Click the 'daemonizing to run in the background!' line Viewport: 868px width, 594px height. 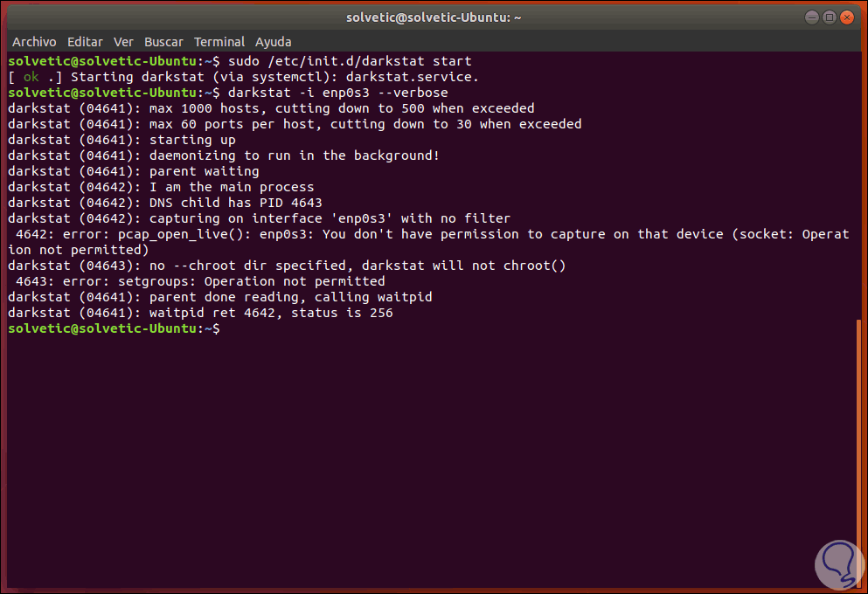click(294, 155)
